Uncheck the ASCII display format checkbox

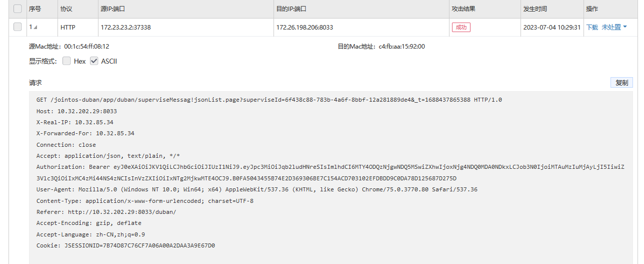[x=94, y=61]
